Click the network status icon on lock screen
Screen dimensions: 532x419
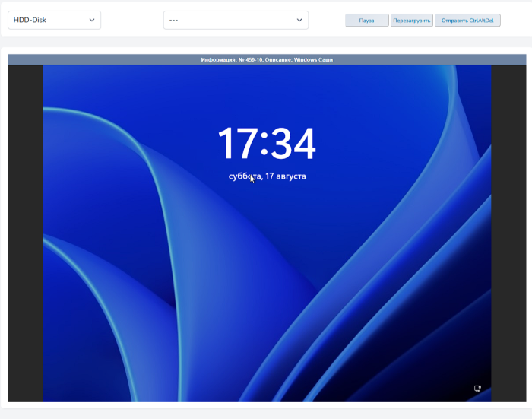[477, 389]
